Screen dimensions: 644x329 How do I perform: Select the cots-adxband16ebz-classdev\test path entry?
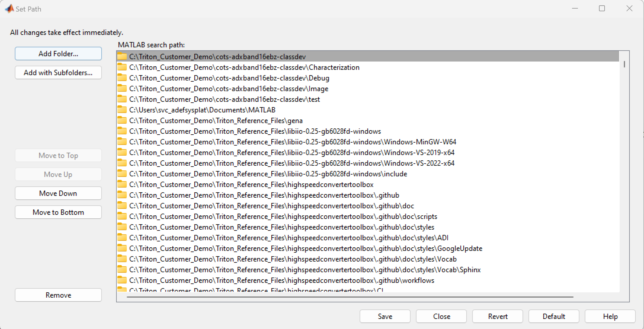coord(368,99)
